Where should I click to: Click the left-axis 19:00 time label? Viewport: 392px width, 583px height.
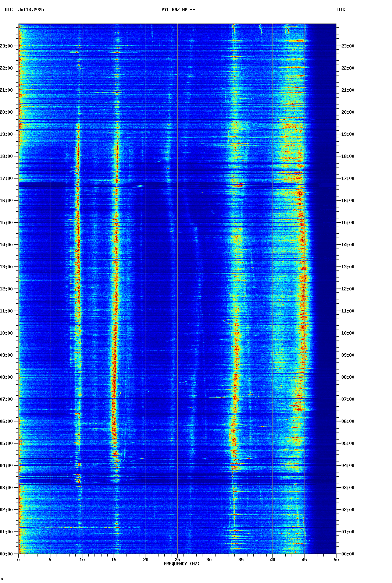[6, 134]
